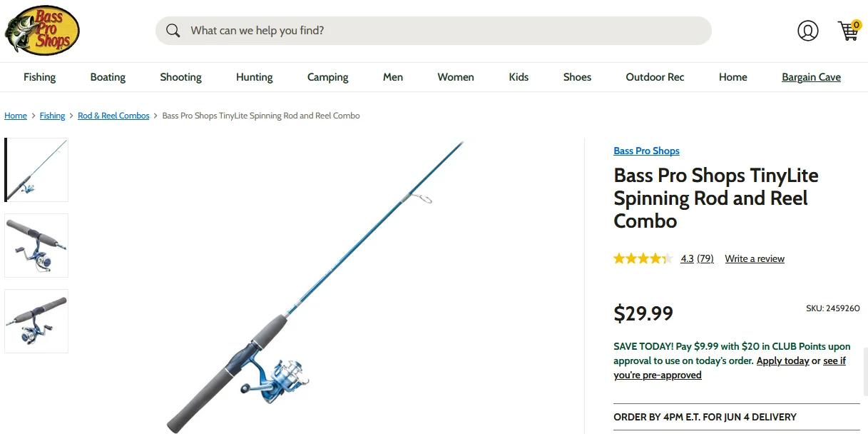Expand the Hunting category menu
Viewport: 868px width, 434px height.
[255, 77]
